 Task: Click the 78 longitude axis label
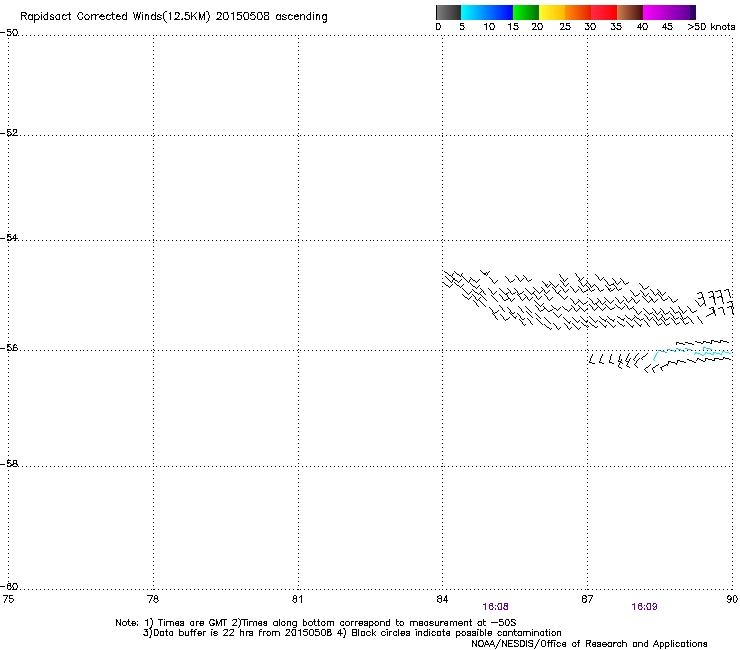(153, 599)
